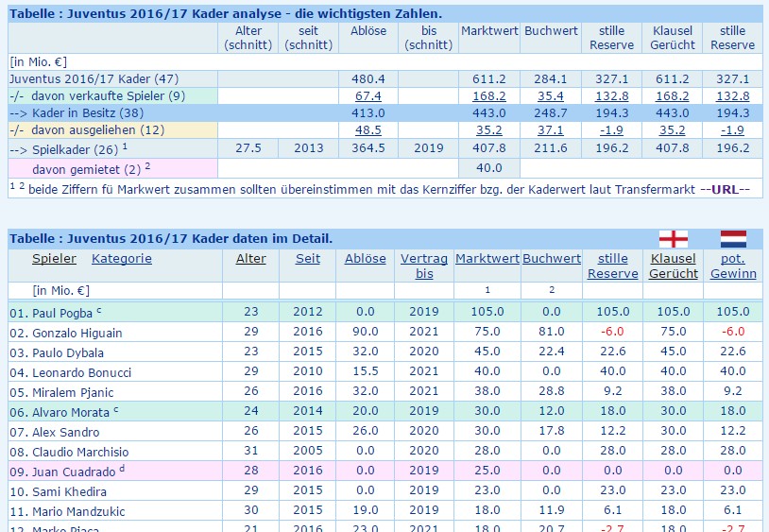Viewport: 769px width, 532px height.
Task: Click the 27.5 average age in Spielkader row
Action: point(248,148)
